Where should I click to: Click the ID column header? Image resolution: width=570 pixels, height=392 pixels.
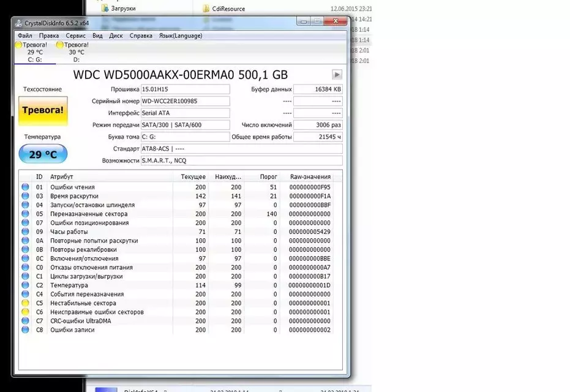click(x=39, y=177)
